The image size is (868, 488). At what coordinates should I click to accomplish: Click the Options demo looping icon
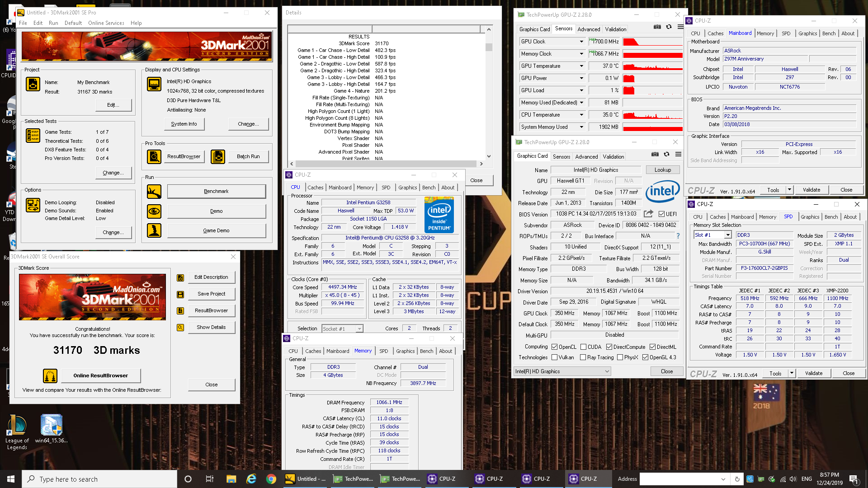click(33, 205)
